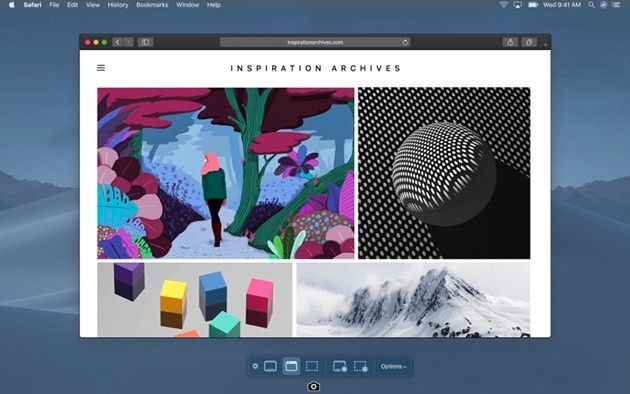Minimize Safari with the yellow window button
This screenshot has width=630, height=394.
point(96,42)
